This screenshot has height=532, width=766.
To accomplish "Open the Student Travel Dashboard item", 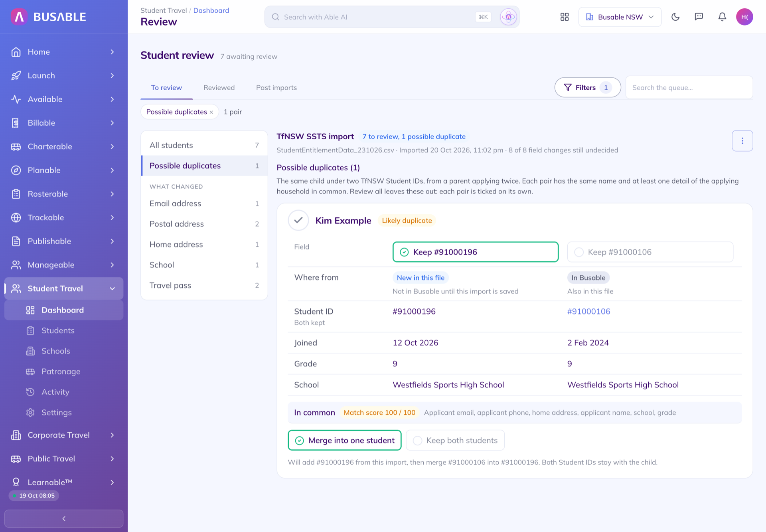I will point(64,310).
